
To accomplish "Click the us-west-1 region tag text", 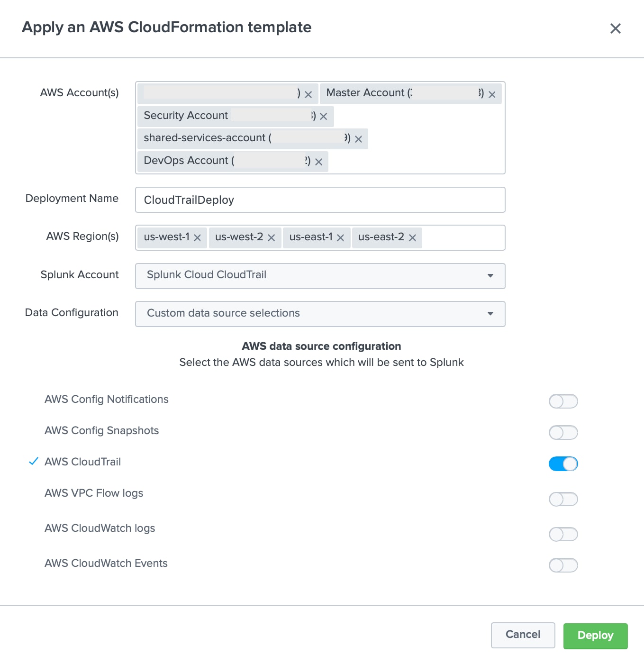I will pyautogui.click(x=167, y=236).
